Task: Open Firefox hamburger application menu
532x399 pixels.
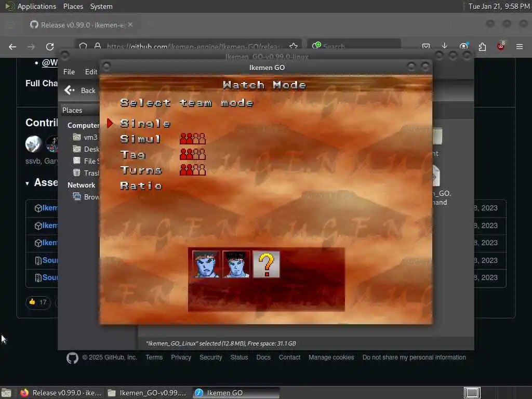Action: 520,46
